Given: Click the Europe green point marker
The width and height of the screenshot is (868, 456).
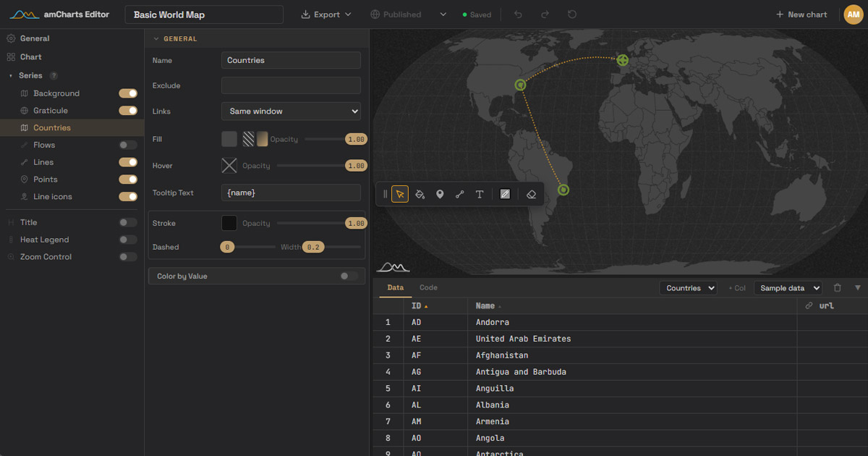Looking at the screenshot, I should [622, 60].
